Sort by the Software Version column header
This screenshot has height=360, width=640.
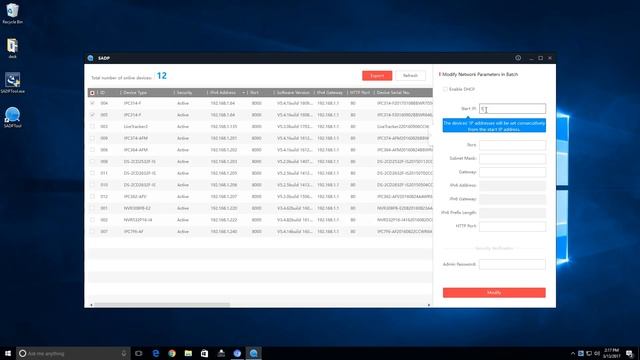tap(293, 93)
